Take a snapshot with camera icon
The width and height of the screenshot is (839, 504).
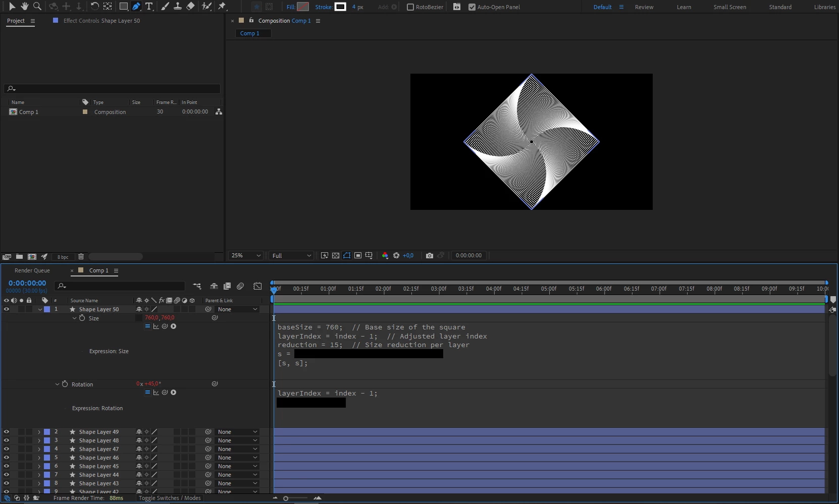click(430, 255)
